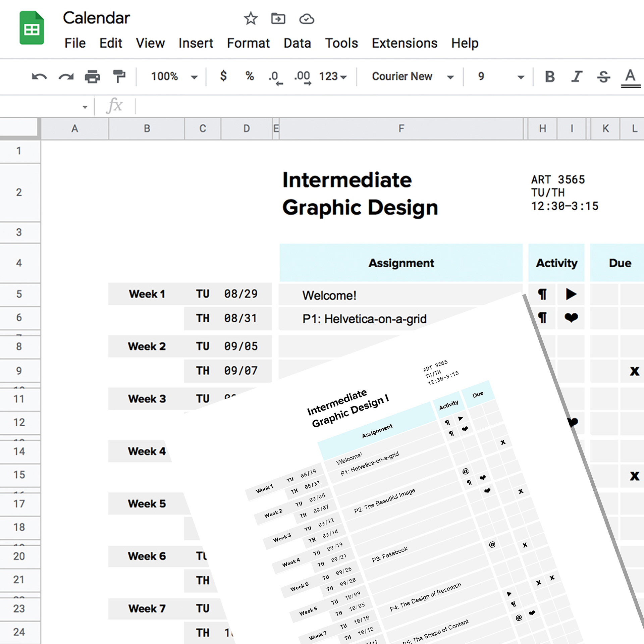This screenshot has height=644, width=644.
Task: Click the Undo arrow
Action: [x=39, y=77]
